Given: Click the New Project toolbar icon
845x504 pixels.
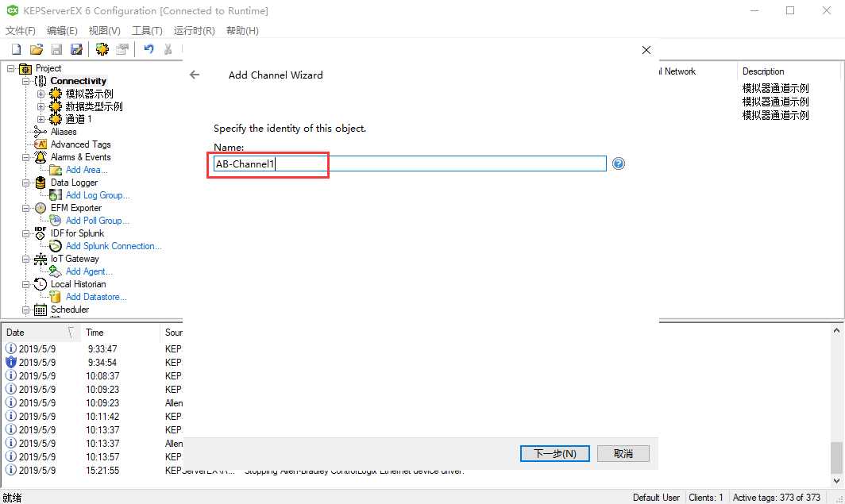Looking at the screenshot, I should tap(16, 49).
